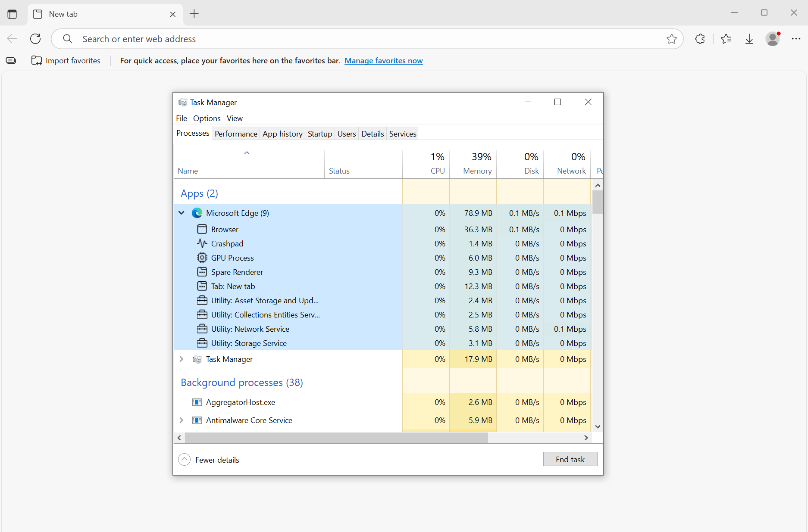Image resolution: width=808 pixels, height=532 pixels.
Task: Click the Crashpad process icon
Action: [x=202, y=243]
